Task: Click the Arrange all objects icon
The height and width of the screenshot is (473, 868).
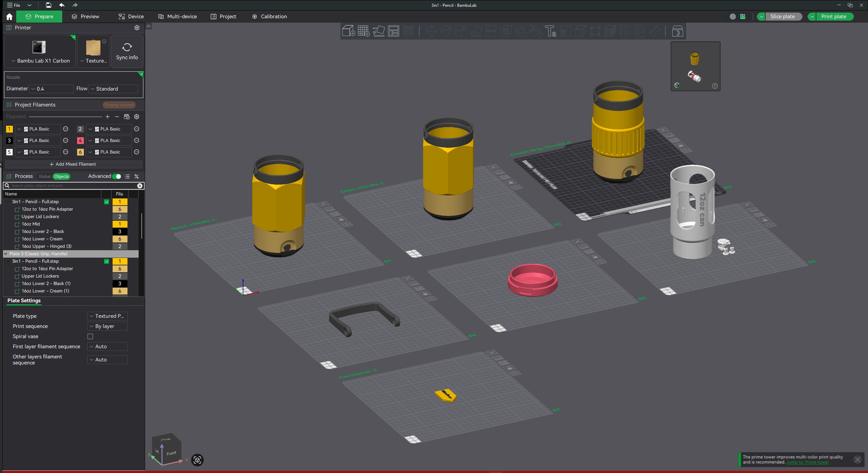Action: (394, 31)
